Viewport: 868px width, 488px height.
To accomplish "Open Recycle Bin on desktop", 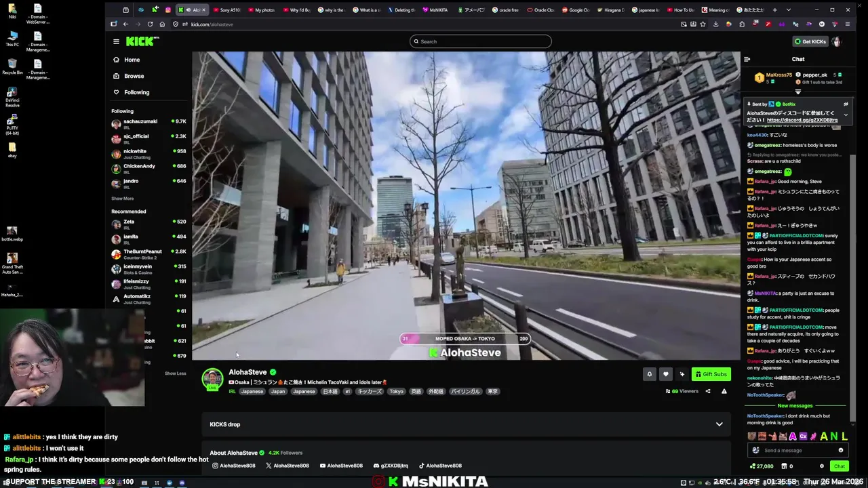I will (12, 66).
